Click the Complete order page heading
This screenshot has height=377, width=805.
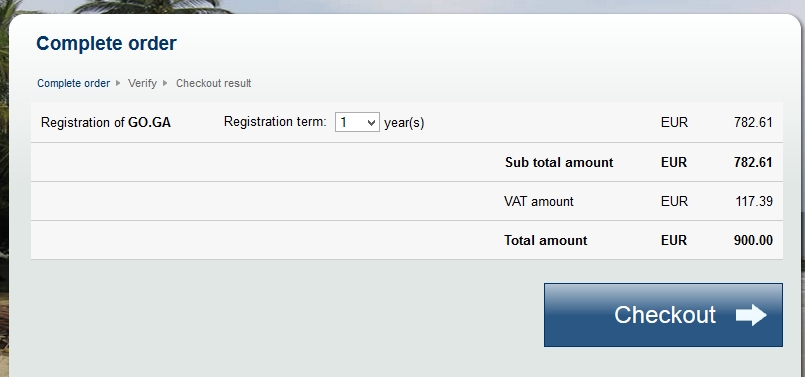(106, 43)
